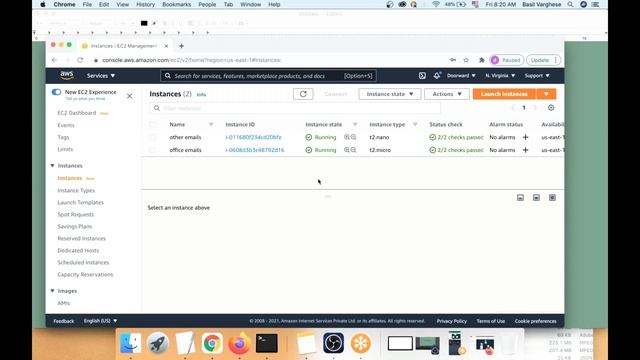Open the Bookmarks menu
640x360 pixels.
click(x=176, y=4)
